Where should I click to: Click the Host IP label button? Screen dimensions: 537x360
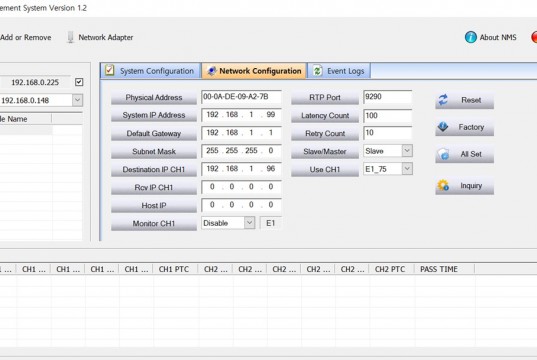[154, 206]
